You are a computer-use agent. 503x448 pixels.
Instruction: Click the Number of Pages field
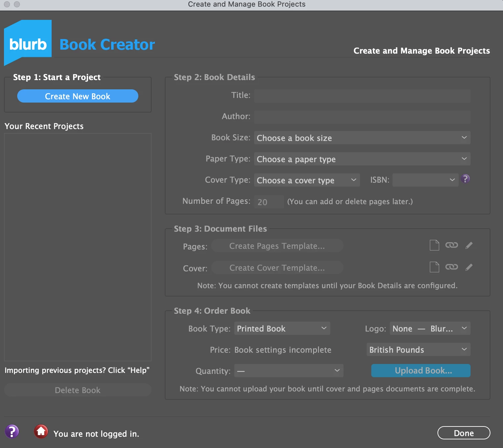click(269, 202)
